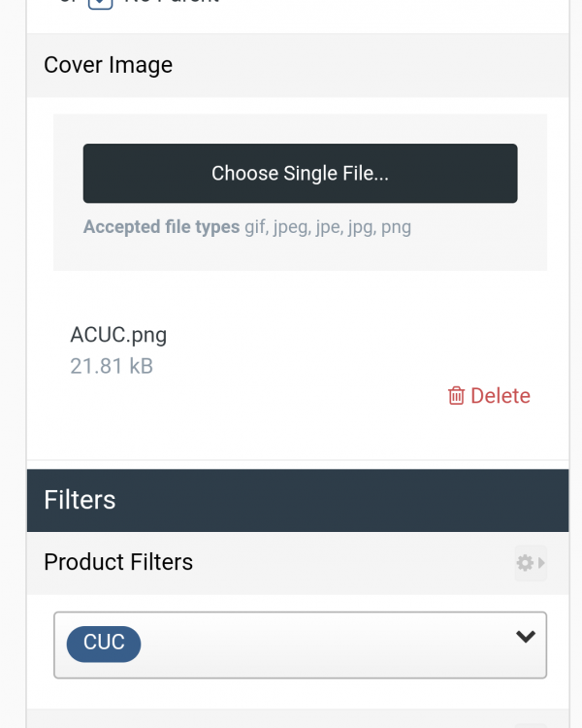Click the trash icon beside Delete
Screen dimensions: 582x728
click(x=456, y=396)
